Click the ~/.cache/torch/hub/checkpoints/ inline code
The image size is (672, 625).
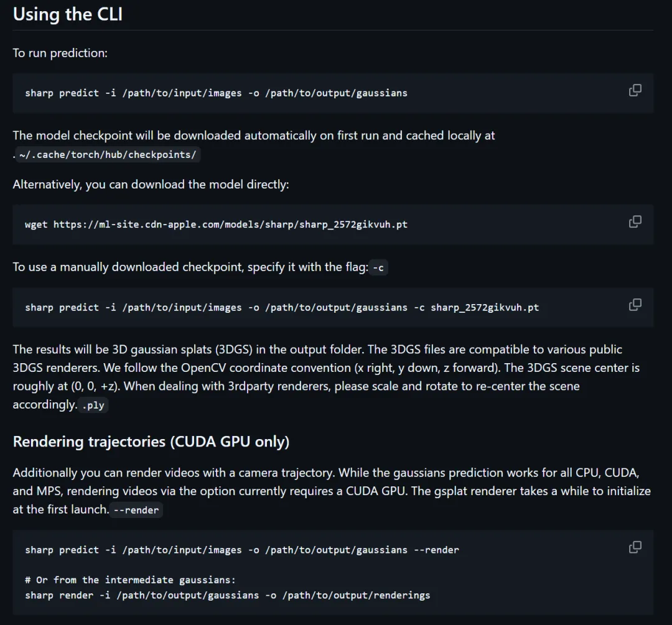[x=108, y=155]
